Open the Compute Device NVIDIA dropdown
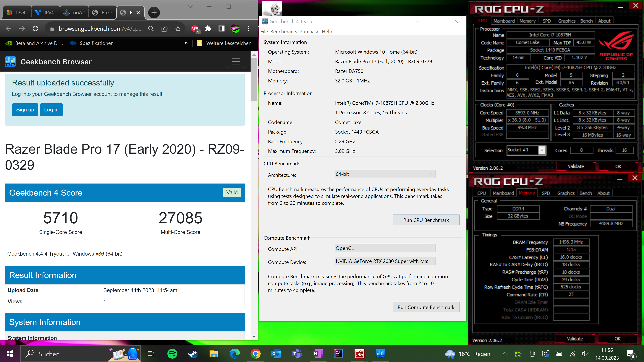This screenshot has width=644, height=362. point(385,261)
